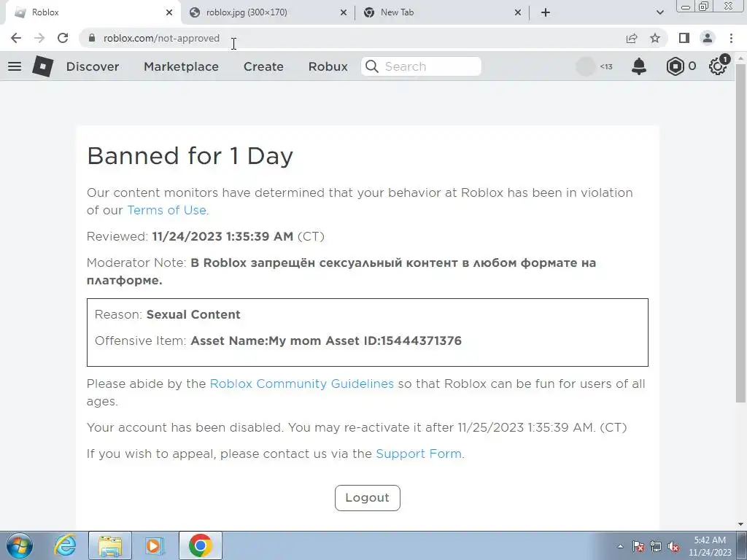This screenshot has height=560, width=747.
Task: Click the taskbar clock and date
Action: [710, 546]
